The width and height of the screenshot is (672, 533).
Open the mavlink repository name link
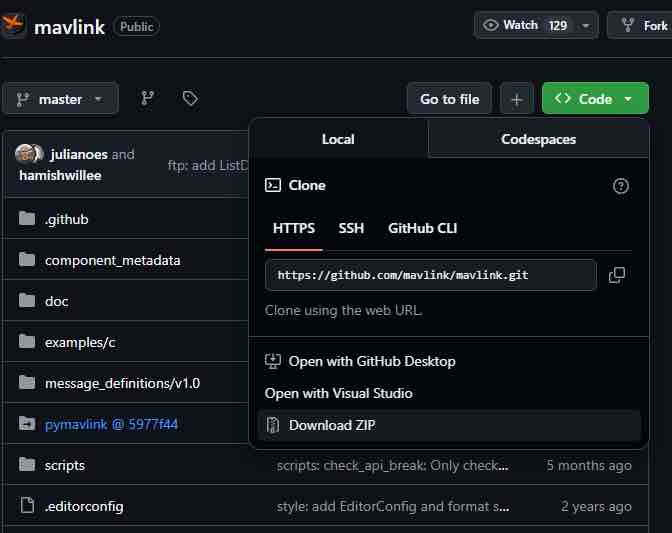pyautogui.click(x=69, y=27)
